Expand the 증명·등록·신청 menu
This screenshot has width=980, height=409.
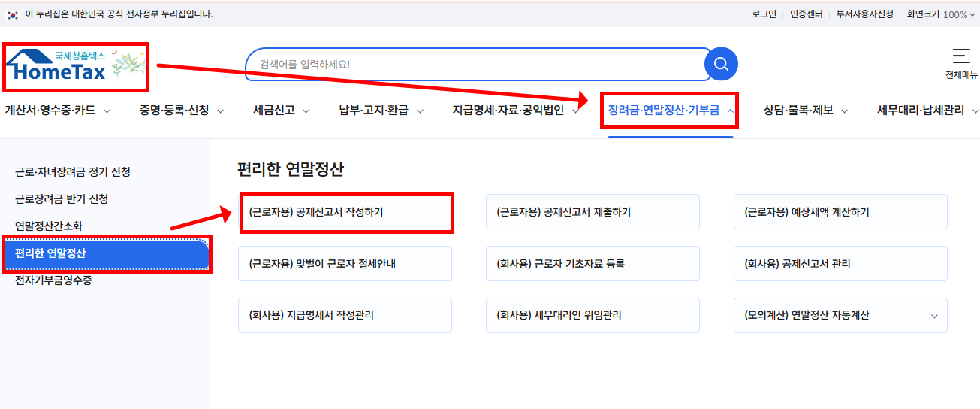click(x=182, y=111)
